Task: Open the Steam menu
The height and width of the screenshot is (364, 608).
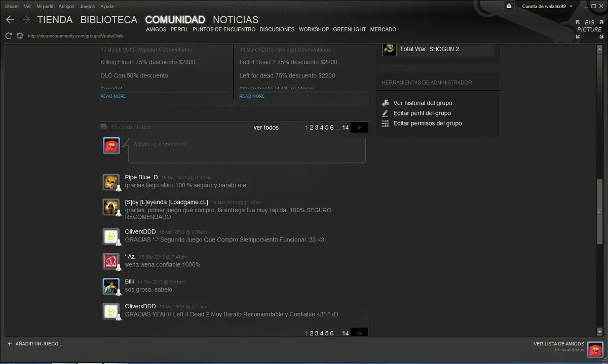Action: pos(12,7)
